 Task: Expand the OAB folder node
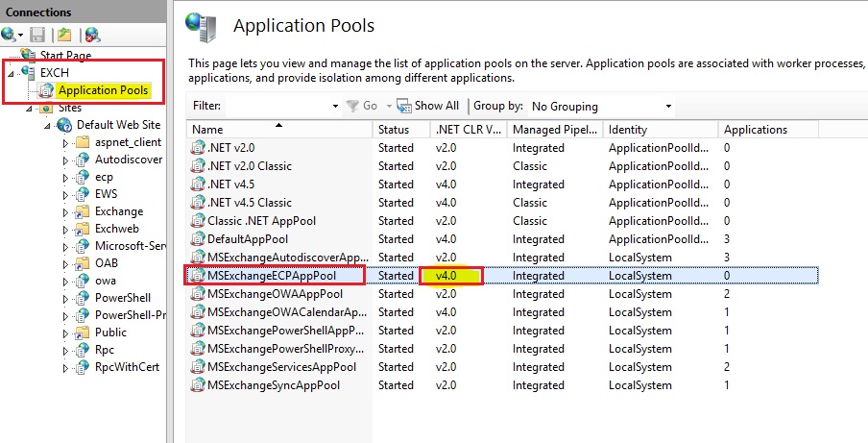(65, 264)
